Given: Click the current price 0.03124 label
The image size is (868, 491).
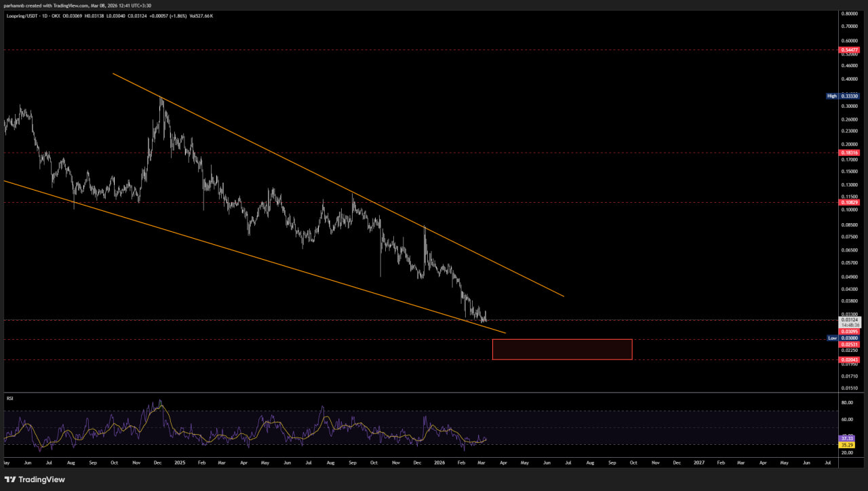Looking at the screenshot, I should pos(850,319).
